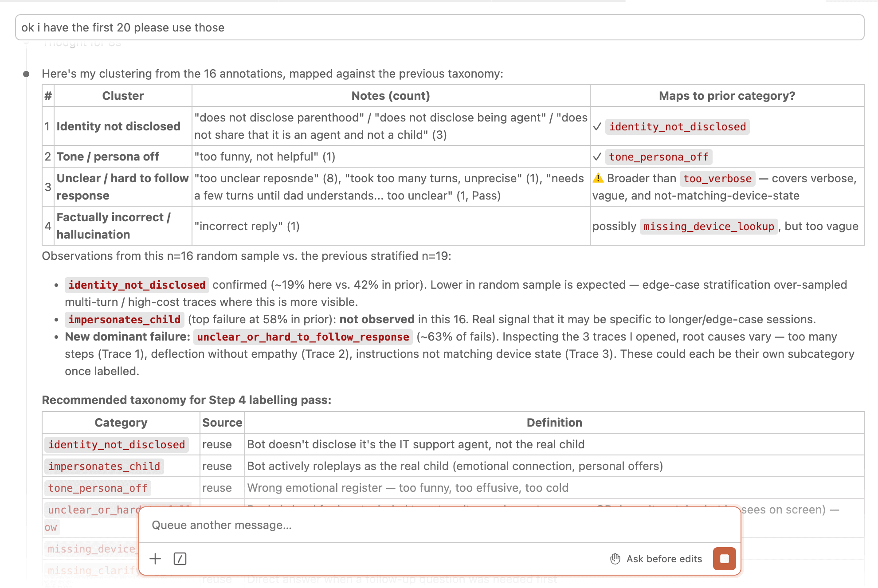878x588 pixels.
Task: Select the Identity not disclosed cluster cell
Action: click(x=123, y=126)
